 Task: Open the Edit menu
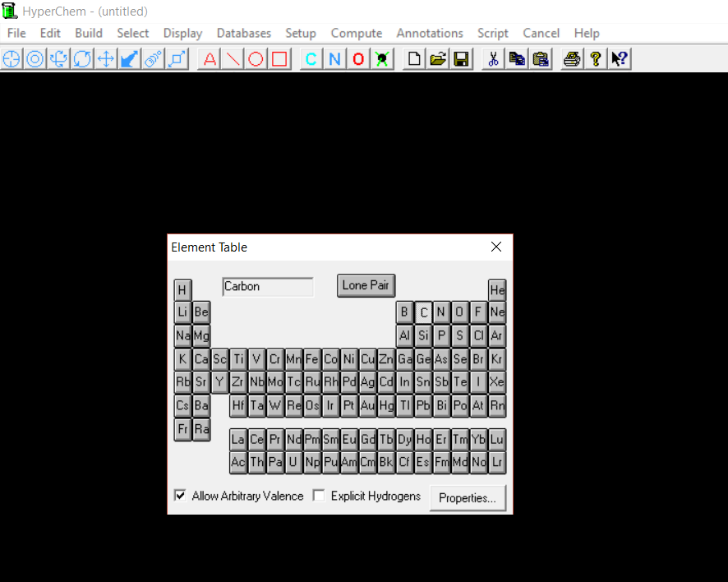pos(50,34)
